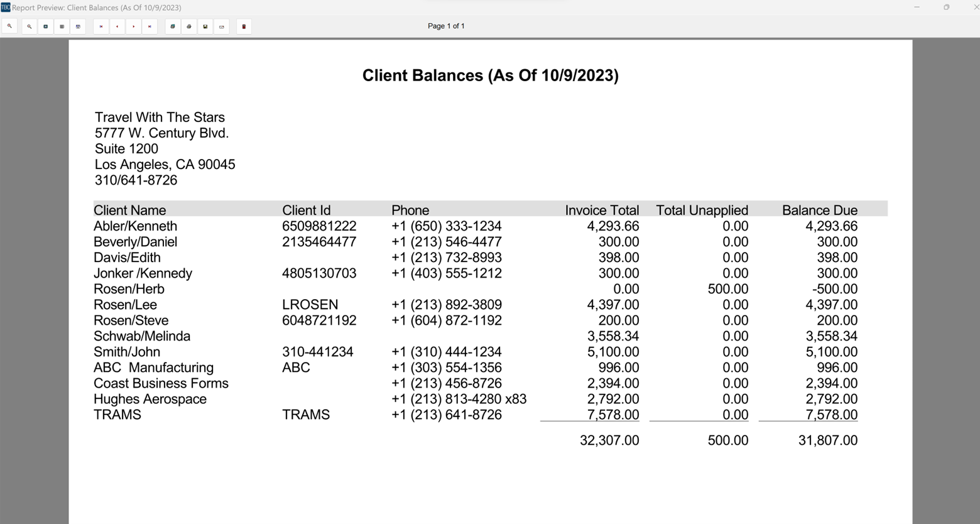Select the TRAMS row in the report

tap(117, 415)
